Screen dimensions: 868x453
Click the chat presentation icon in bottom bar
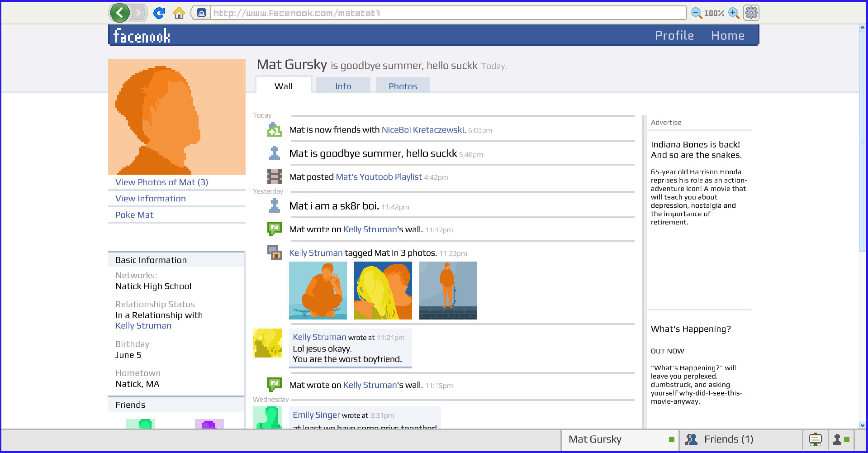(815, 439)
